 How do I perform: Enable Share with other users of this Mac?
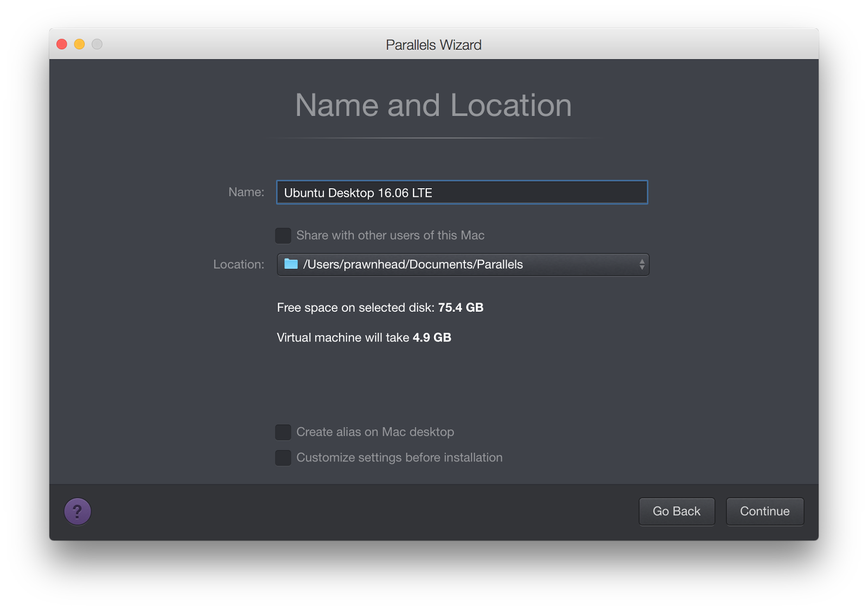(x=283, y=235)
